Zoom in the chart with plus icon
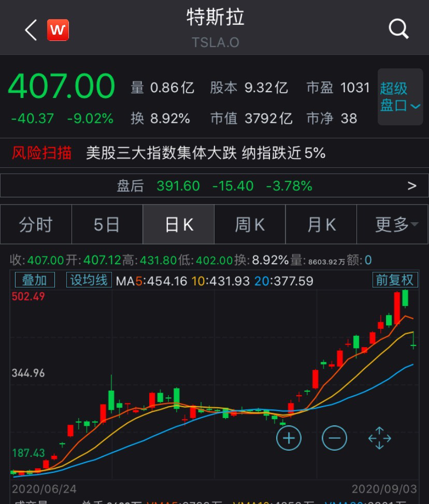Image resolution: width=429 pixels, height=504 pixels. point(289,438)
